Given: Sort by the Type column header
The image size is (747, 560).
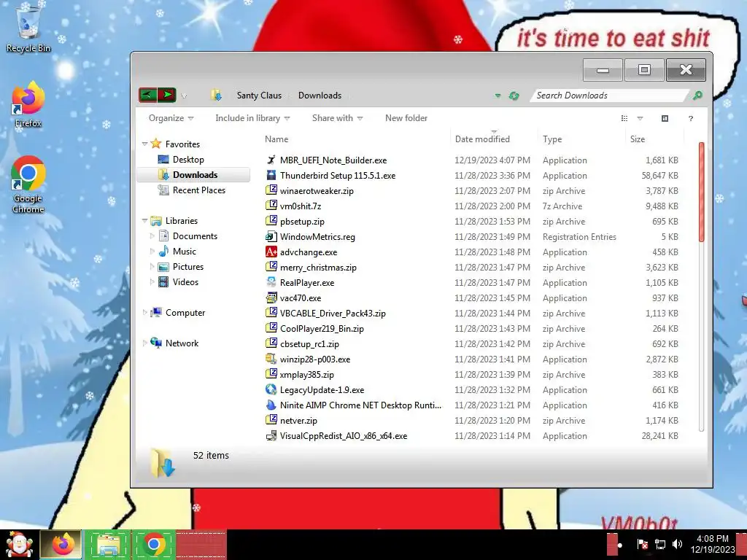Looking at the screenshot, I should [552, 139].
